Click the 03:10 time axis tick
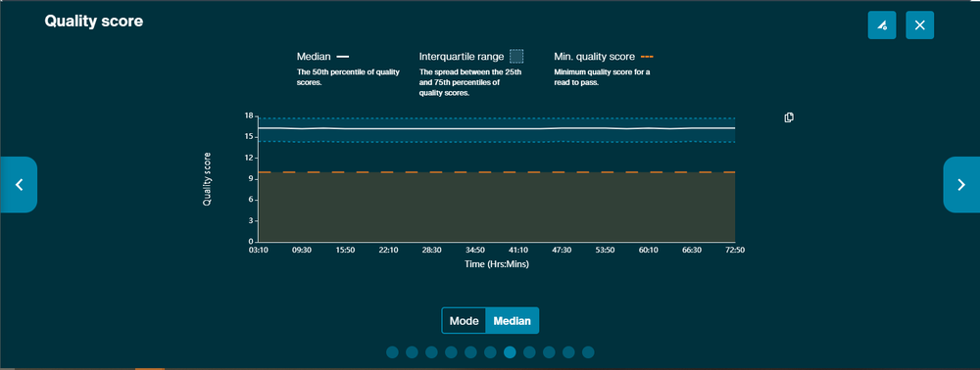980x370 pixels. point(258,250)
